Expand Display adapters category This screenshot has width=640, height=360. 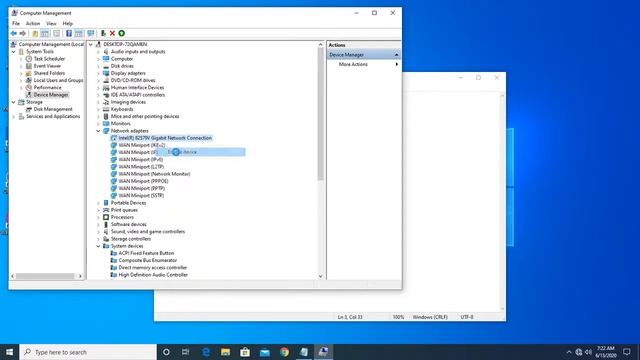(x=98, y=73)
